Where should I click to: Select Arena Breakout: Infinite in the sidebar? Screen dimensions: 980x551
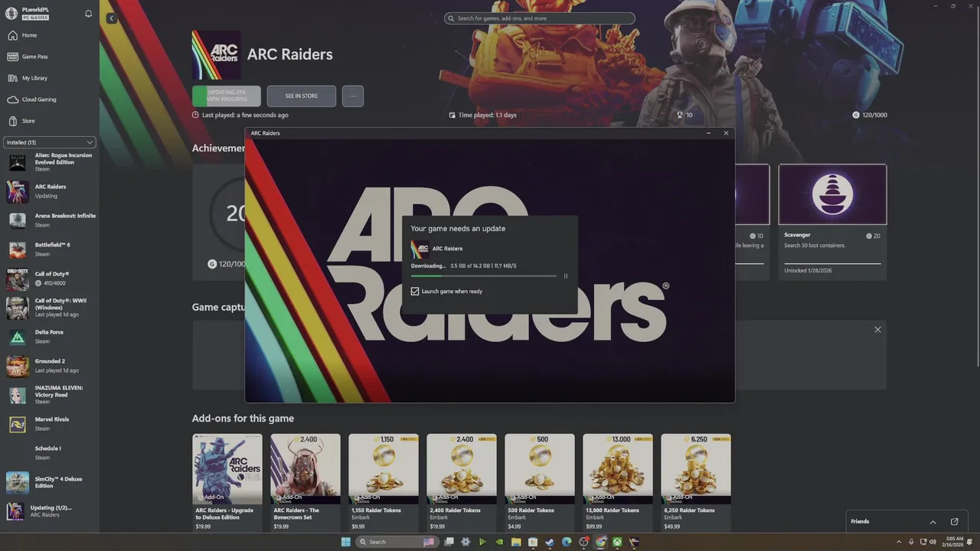point(50,220)
